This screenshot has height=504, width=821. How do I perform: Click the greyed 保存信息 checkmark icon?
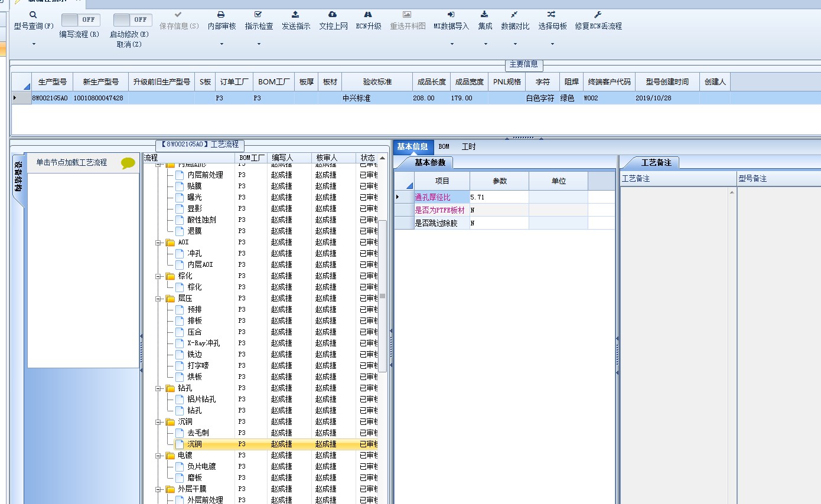point(179,14)
